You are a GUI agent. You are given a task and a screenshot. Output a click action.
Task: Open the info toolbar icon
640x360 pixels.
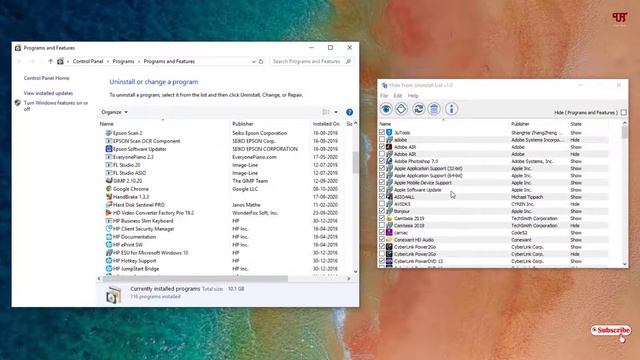(451, 109)
